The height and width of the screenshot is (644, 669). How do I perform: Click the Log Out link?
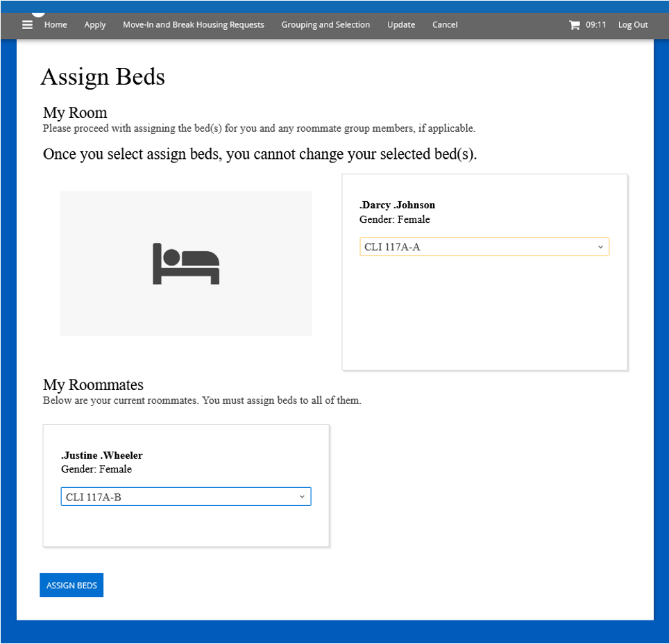(633, 25)
